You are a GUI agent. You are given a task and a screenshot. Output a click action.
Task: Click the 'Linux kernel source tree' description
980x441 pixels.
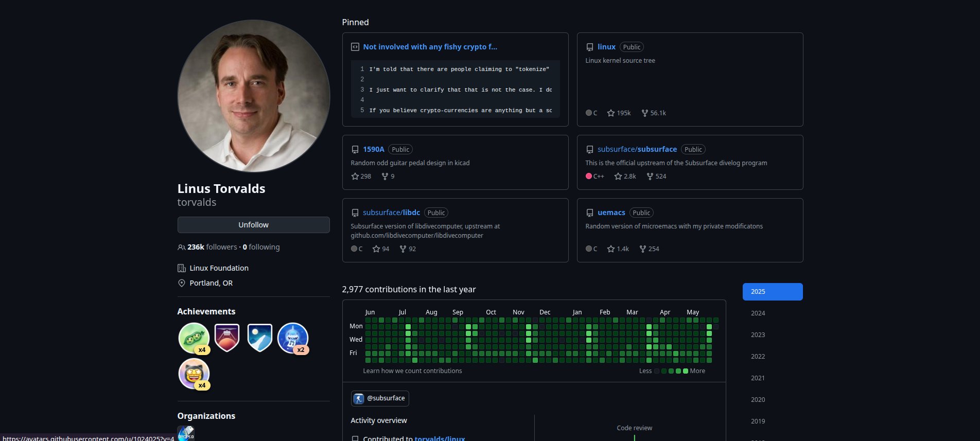coord(620,61)
